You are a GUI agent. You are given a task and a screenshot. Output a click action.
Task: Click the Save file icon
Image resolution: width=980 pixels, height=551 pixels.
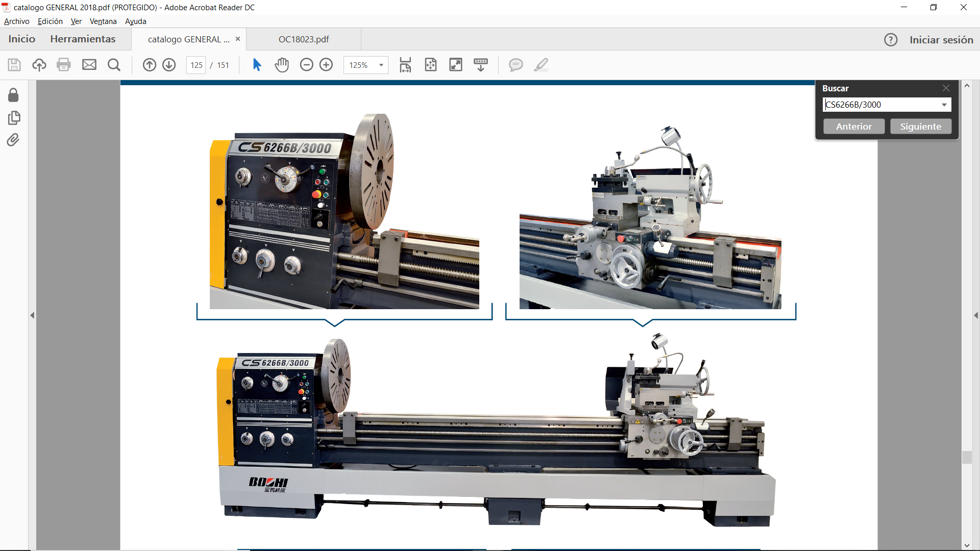(14, 65)
